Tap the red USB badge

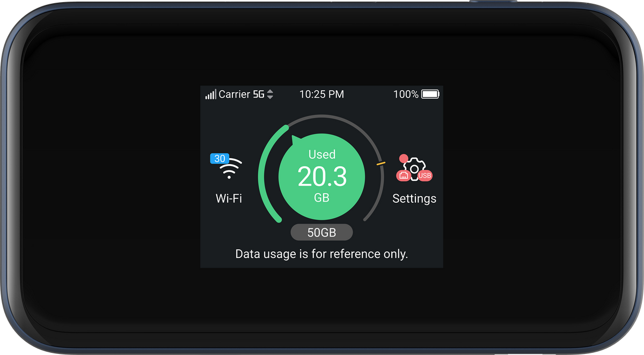tap(425, 176)
